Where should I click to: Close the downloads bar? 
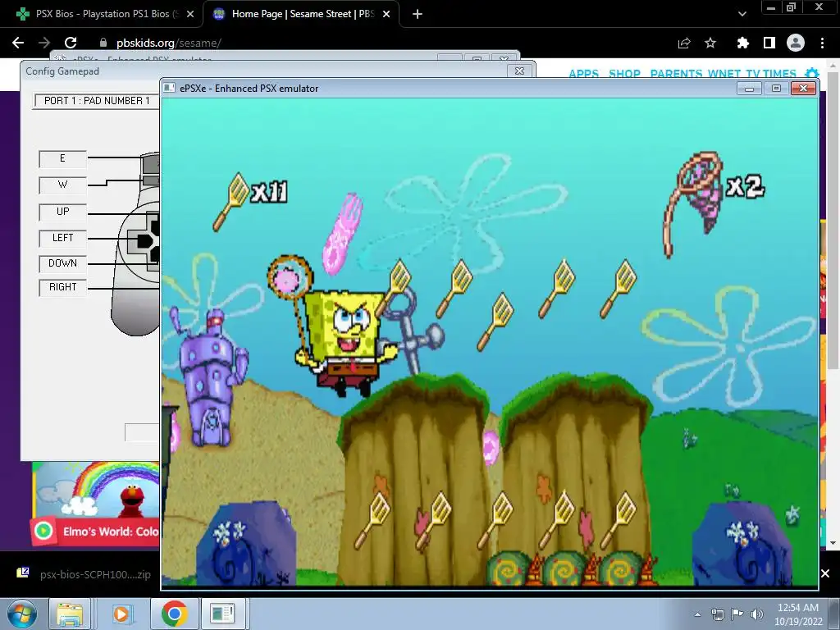click(x=825, y=573)
